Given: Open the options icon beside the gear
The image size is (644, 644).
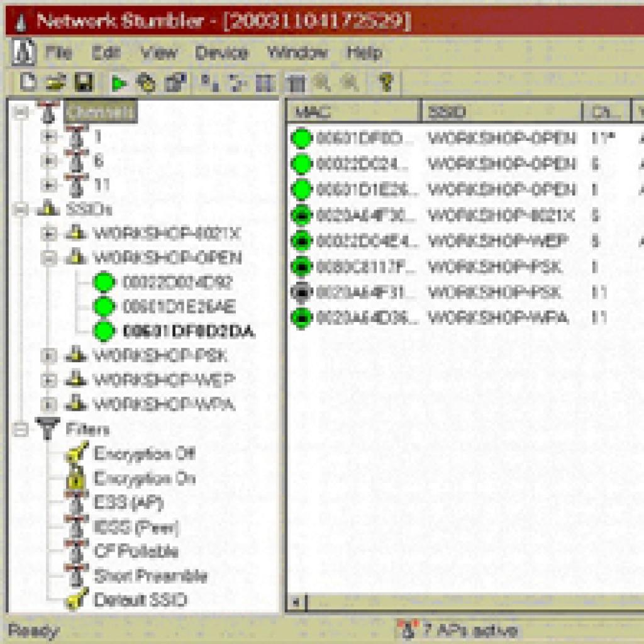Looking at the screenshot, I should (175, 82).
